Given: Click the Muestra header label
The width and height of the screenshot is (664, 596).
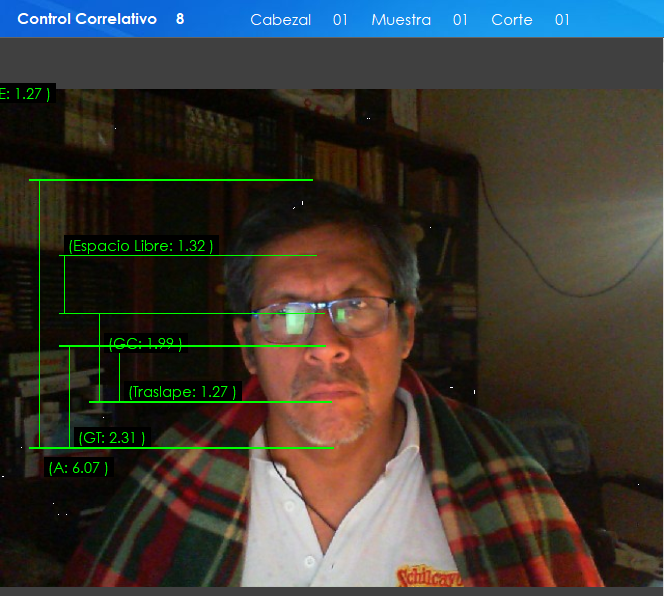Looking at the screenshot, I should (x=401, y=20).
